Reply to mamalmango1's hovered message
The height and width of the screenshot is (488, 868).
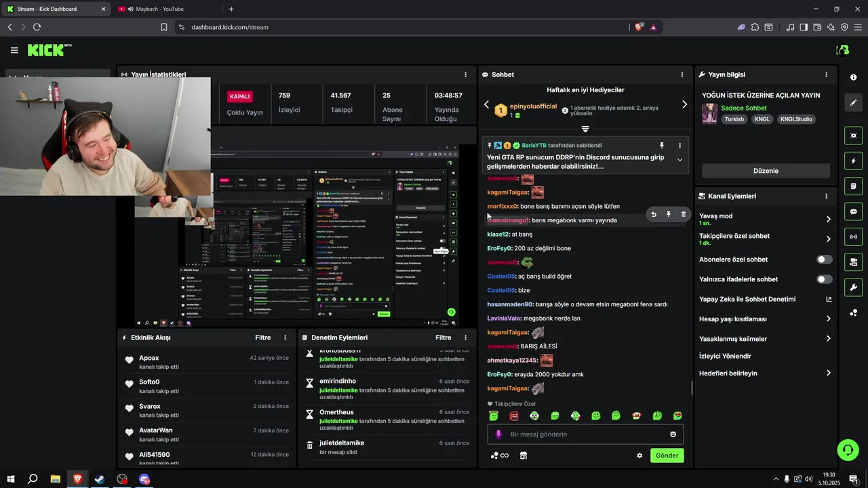pos(654,214)
